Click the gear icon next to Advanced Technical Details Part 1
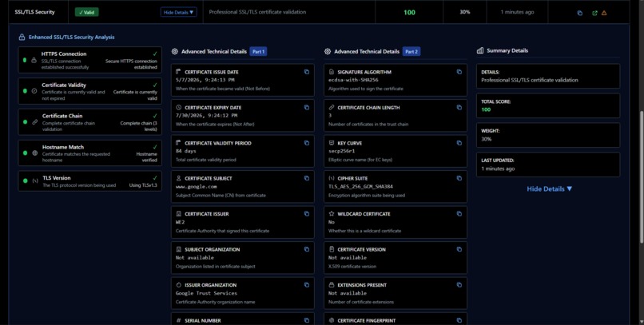Screen dimensions: 644x325 click(174, 52)
